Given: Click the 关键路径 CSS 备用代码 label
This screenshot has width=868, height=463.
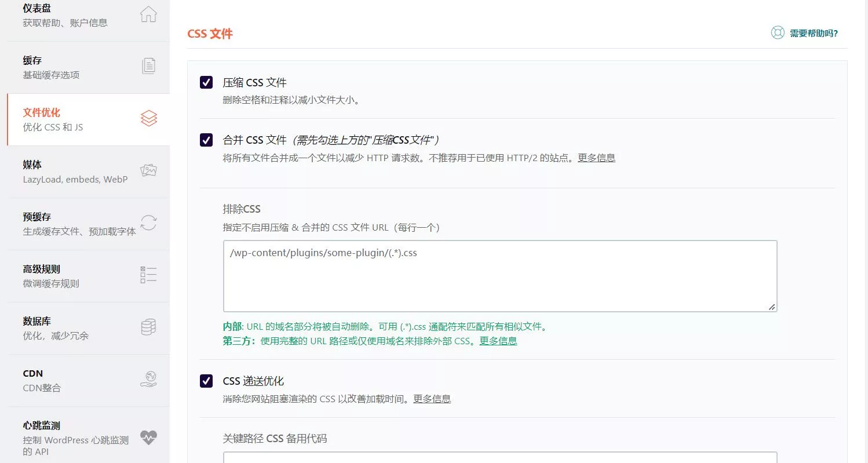Looking at the screenshot, I should click(x=275, y=438).
